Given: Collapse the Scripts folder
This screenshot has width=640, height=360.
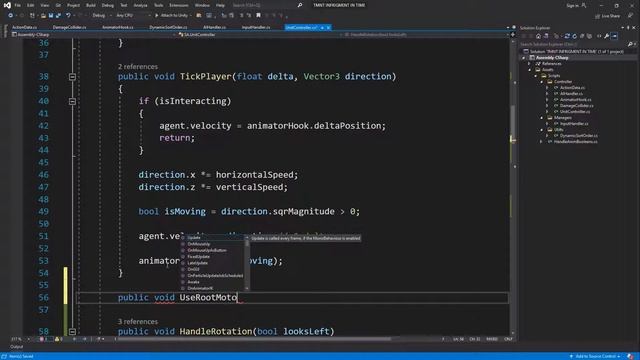Looking at the screenshot, I should click(x=536, y=76).
